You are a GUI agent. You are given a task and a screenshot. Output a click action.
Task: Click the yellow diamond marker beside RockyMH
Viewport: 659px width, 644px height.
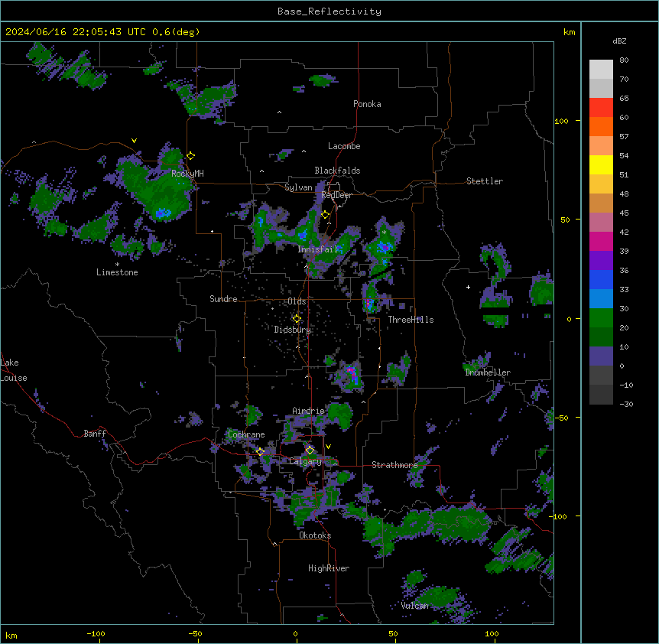(x=191, y=156)
